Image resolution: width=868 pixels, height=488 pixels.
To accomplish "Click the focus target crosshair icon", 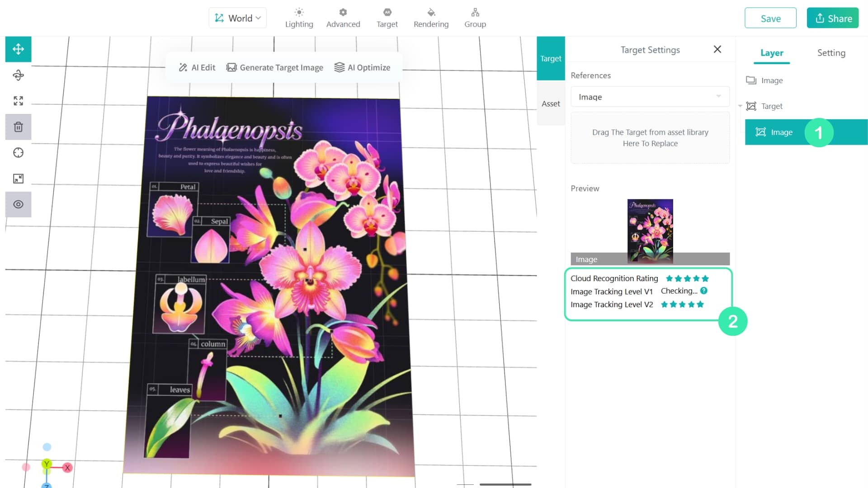I will click(18, 153).
